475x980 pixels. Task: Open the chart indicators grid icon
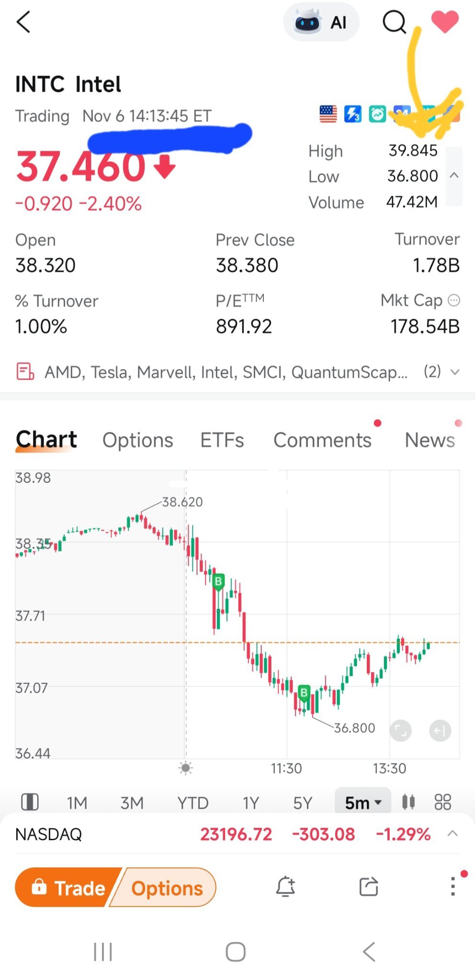click(443, 802)
